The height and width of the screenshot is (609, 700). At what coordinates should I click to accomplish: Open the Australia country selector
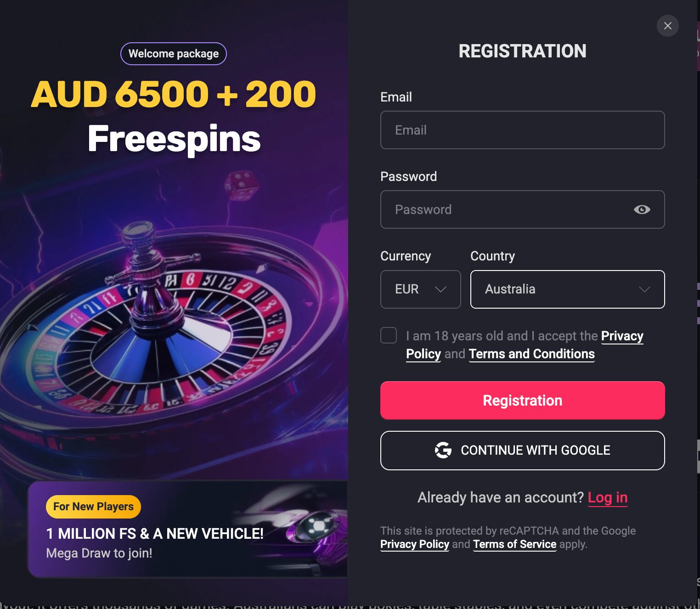(x=567, y=289)
